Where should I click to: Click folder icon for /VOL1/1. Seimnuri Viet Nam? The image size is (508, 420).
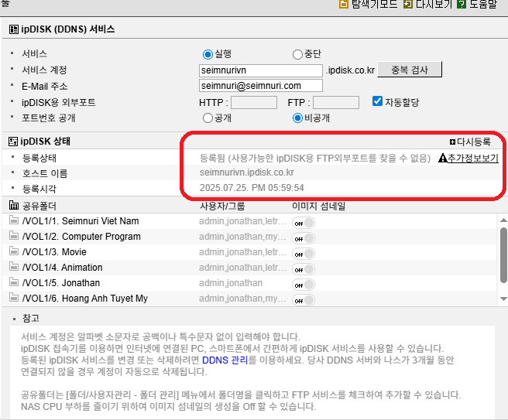14,220
